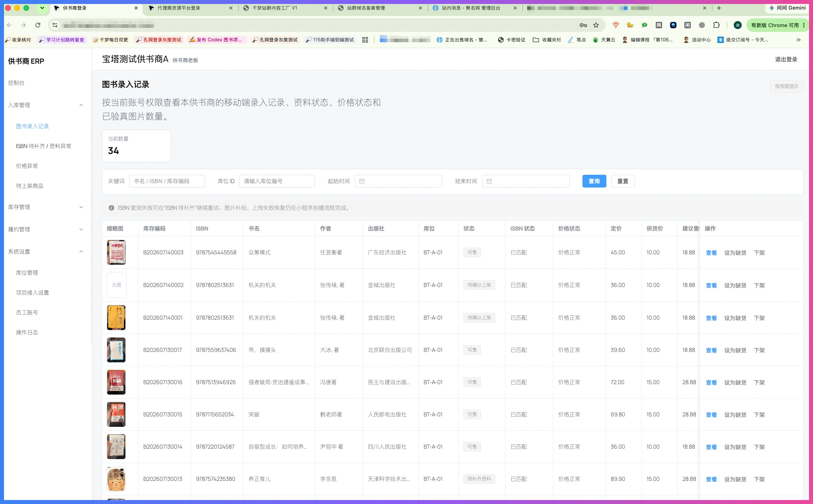
Task: Show hidden bookmarks with the double chevron
Action: (798, 40)
